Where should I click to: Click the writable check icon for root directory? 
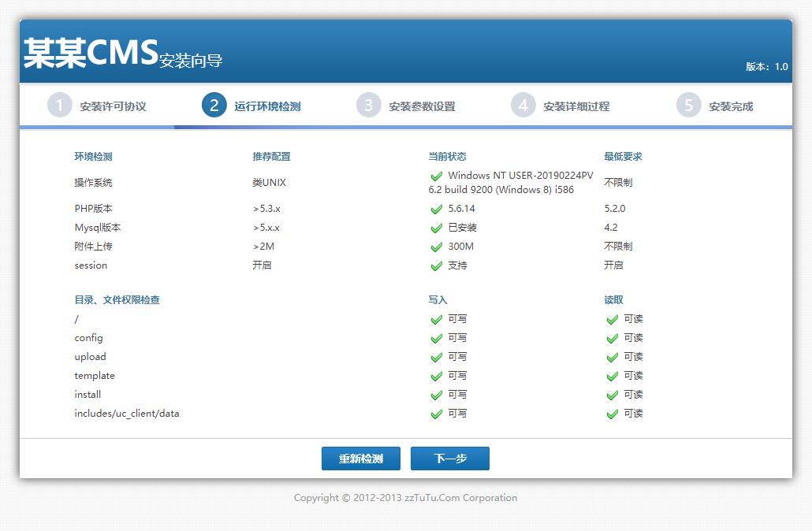(436, 320)
